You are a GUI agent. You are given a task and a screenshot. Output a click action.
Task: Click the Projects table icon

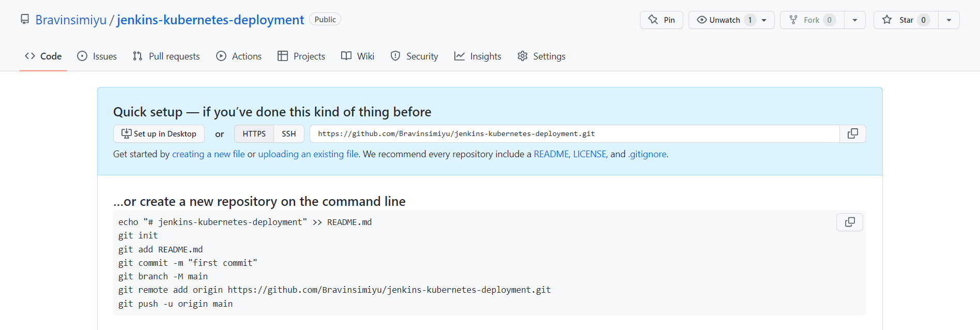click(283, 56)
